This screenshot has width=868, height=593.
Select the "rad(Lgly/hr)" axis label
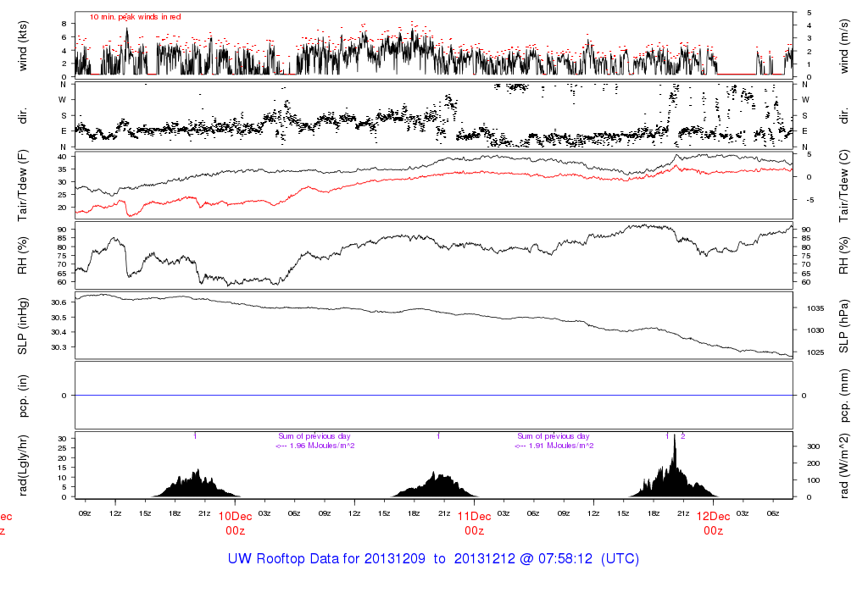point(23,465)
